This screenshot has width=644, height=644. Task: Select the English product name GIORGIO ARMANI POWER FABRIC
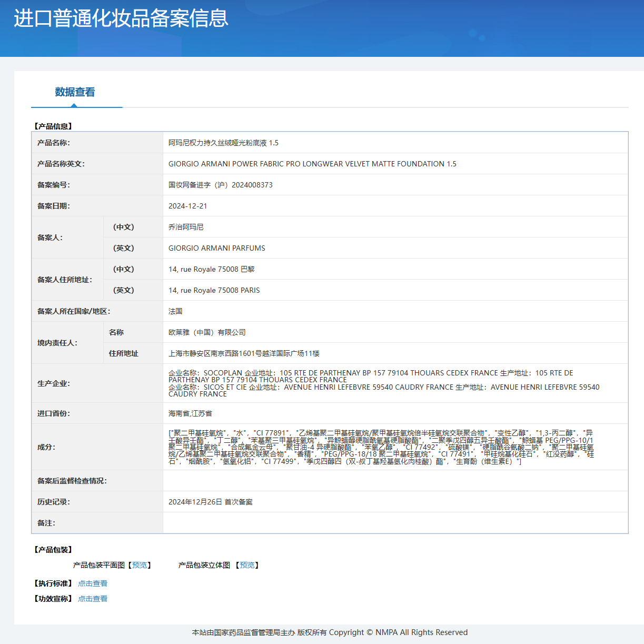(x=312, y=164)
